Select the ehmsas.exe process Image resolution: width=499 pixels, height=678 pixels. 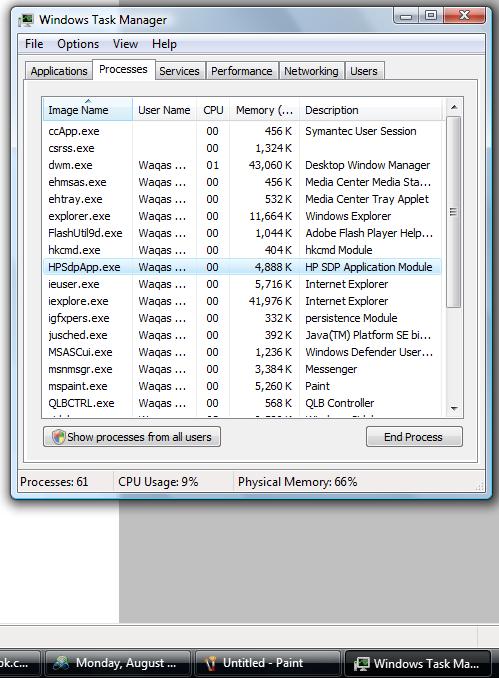pos(242,182)
